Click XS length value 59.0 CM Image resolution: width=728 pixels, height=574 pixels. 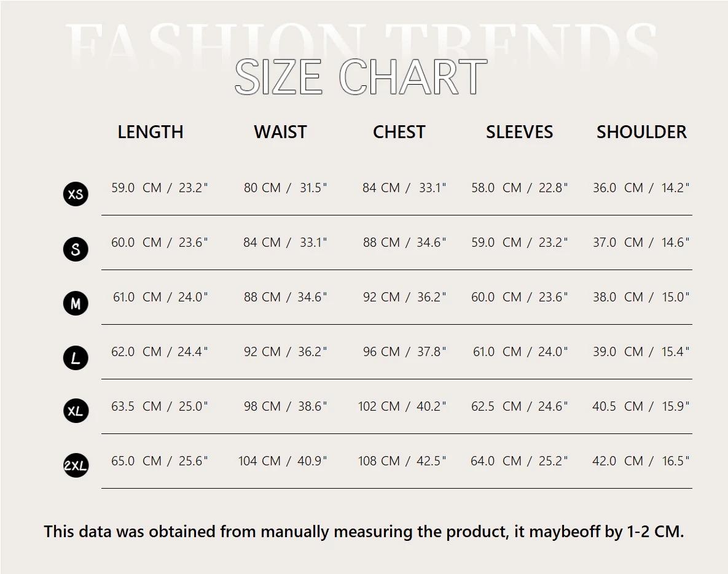[136, 188]
